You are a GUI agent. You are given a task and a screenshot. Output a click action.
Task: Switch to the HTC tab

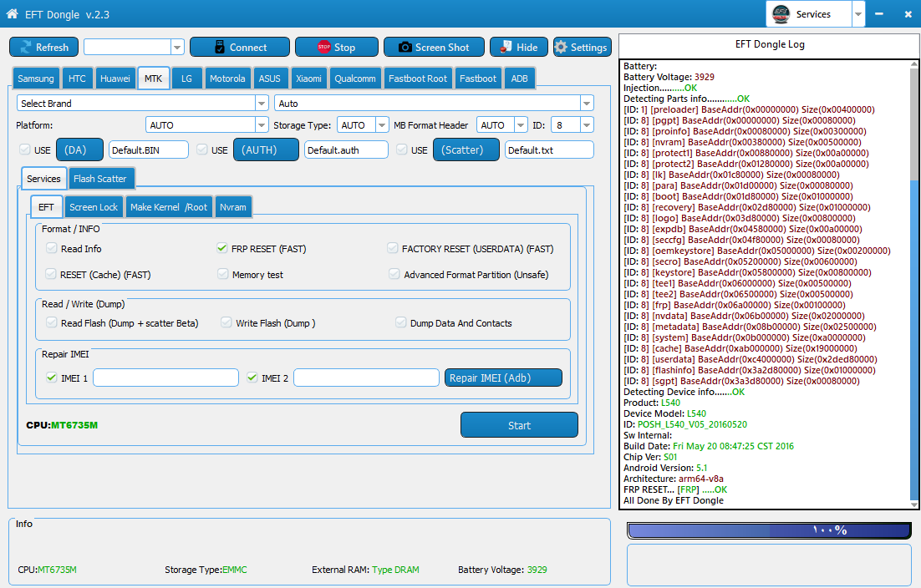77,79
